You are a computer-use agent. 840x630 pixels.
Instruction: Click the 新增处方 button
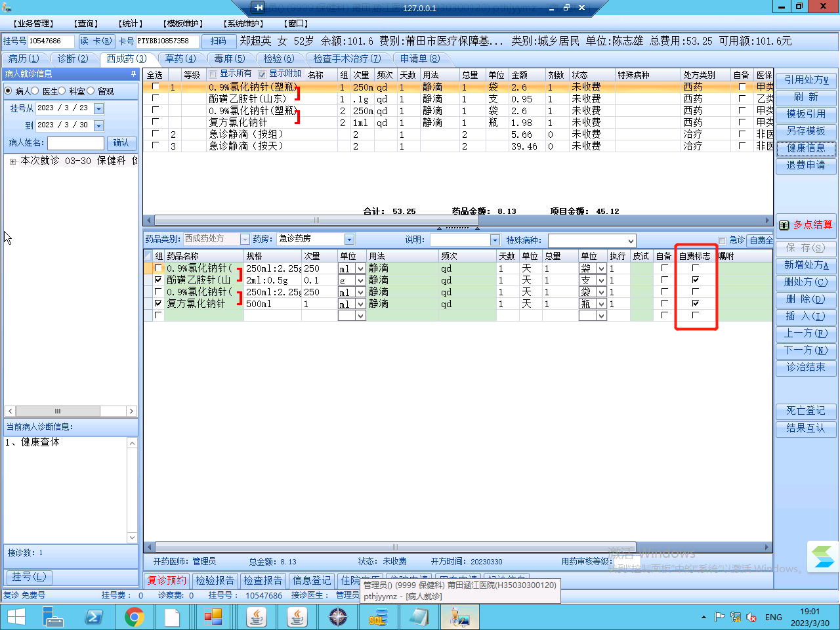806,265
